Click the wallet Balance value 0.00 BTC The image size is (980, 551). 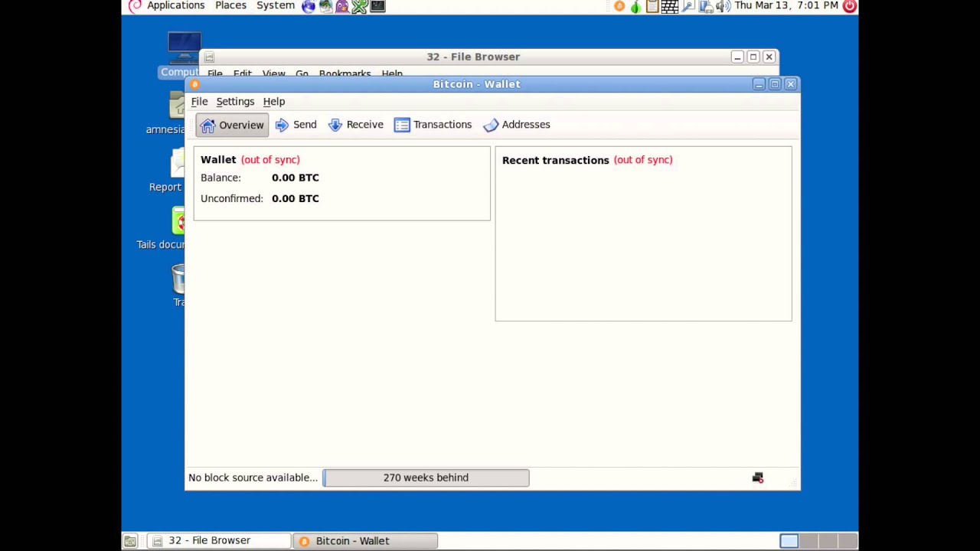click(x=296, y=178)
